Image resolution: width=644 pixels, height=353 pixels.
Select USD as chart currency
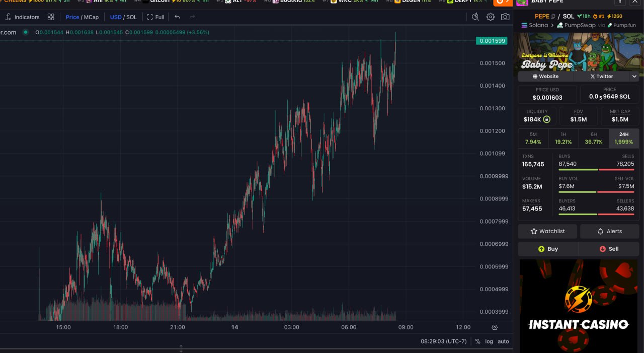point(116,17)
